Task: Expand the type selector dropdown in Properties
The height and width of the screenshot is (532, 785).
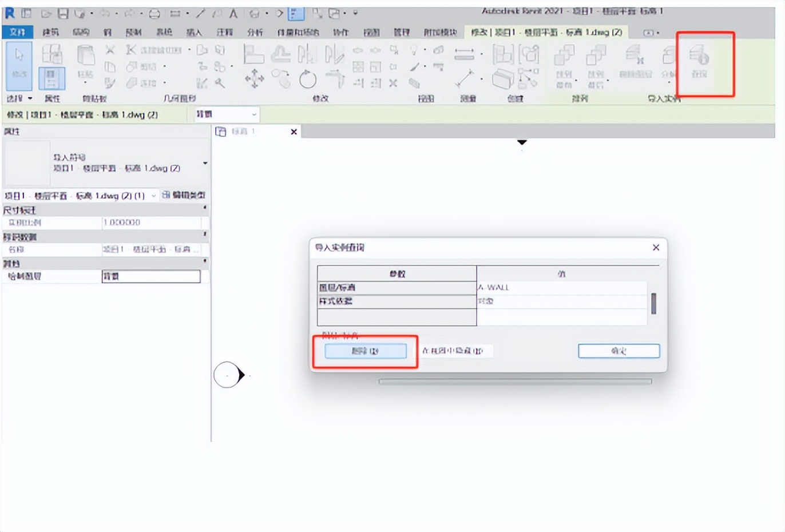Action: point(205,163)
